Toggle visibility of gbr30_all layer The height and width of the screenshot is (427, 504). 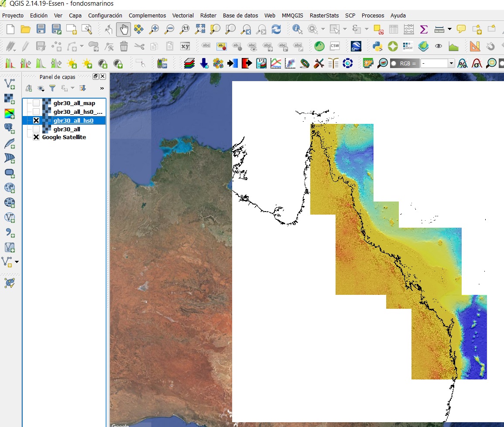pos(36,130)
